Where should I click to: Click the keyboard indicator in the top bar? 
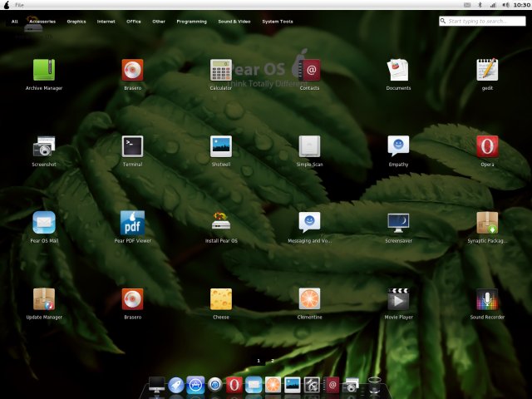pos(467,5)
